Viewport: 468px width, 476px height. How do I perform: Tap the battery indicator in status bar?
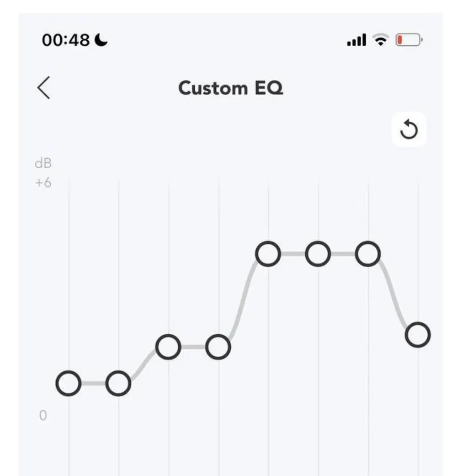coord(409,40)
